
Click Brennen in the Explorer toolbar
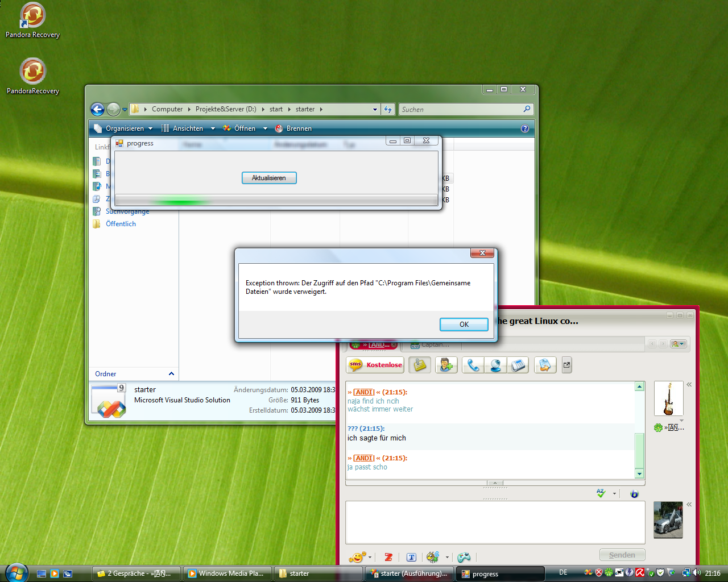[293, 128]
